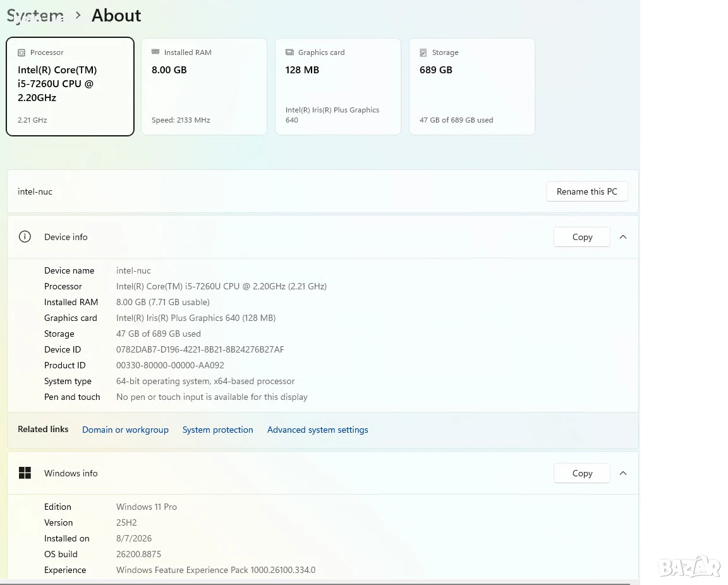This screenshot has width=728, height=585.
Task: Click the Processor chip icon
Action: tap(21, 52)
